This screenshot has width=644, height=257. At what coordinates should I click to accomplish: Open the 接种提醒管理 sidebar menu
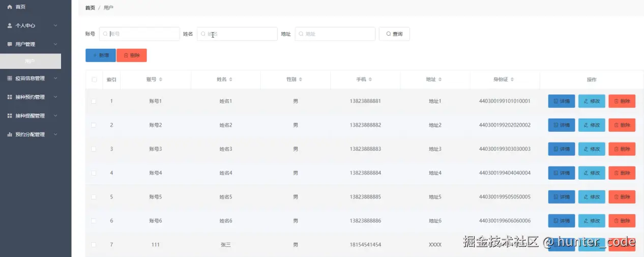pyautogui.click(x=31, y=116)
